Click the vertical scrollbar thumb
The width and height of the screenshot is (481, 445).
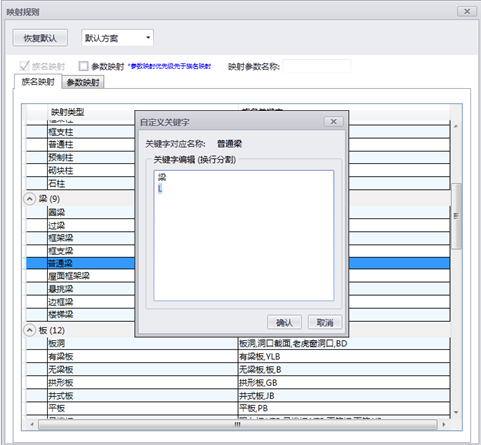456,216
